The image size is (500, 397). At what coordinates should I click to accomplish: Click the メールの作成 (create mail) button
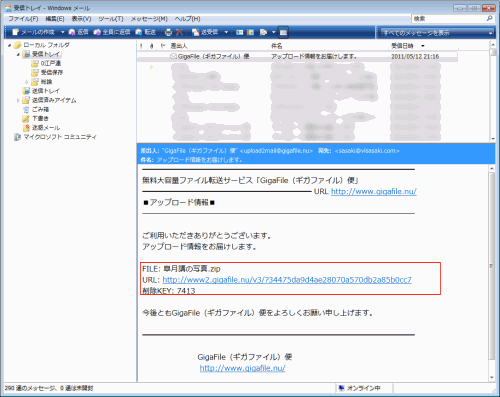pos(34,32)
